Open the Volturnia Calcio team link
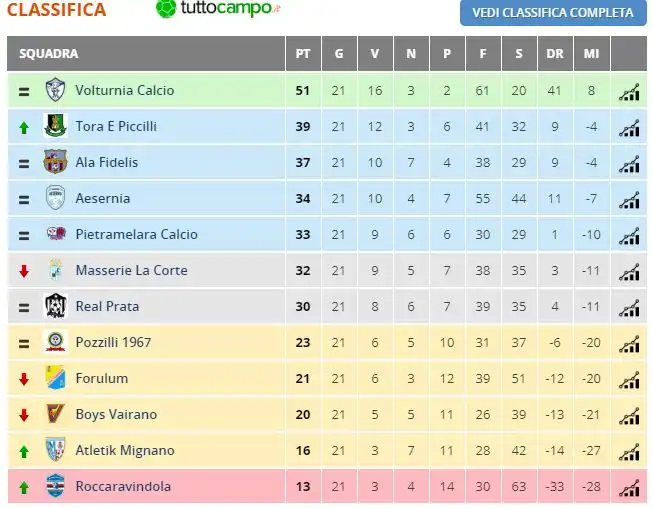Viewport: 653px width, 508px height. pyautogui.click(x=125, y=90)
